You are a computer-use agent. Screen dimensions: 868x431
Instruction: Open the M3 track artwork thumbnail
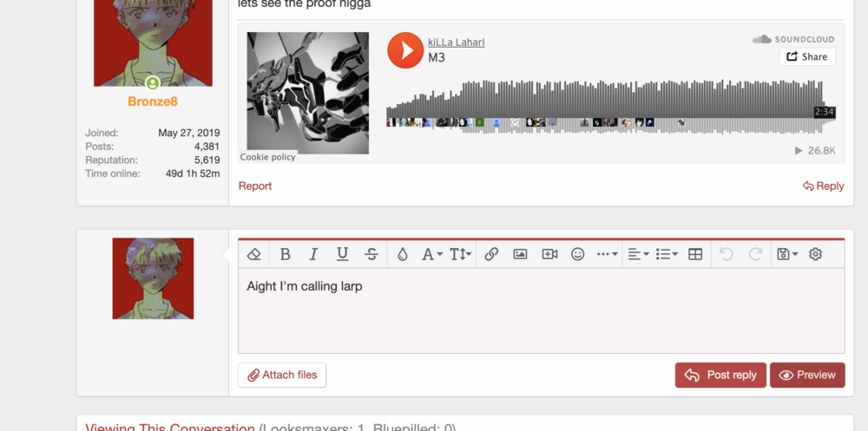308,93
